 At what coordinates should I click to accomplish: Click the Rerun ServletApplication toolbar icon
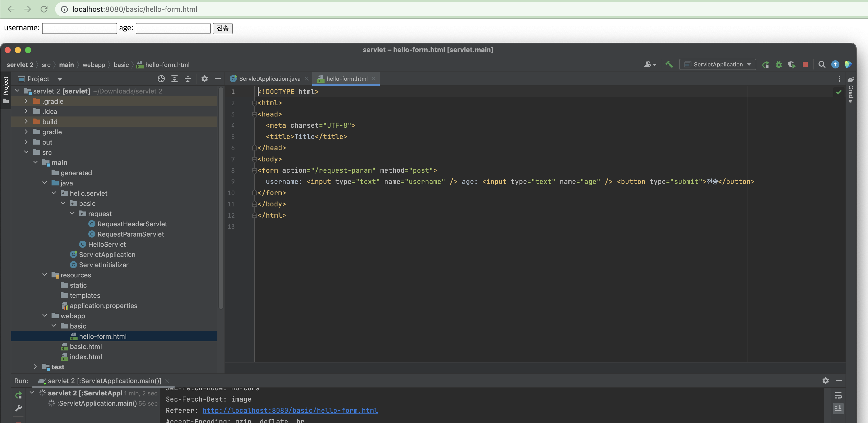point(766,64)
